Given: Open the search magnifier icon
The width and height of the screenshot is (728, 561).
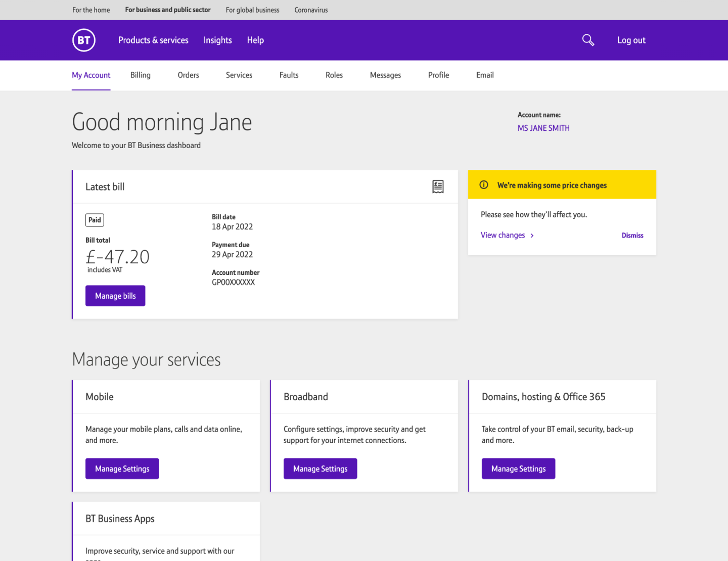Looking at the screenshot, I should click(x=588, y=40).
